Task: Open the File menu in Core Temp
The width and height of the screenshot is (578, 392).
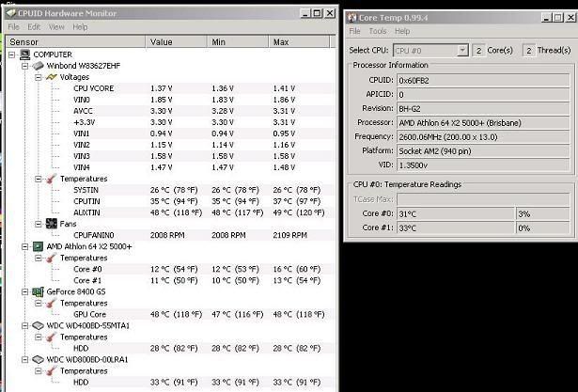Action: point(354,31)
